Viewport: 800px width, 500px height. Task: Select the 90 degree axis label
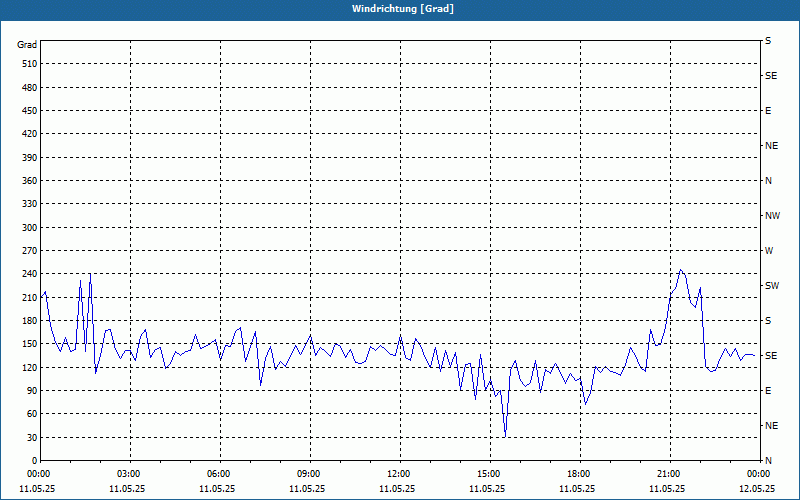tap(32, 391)
